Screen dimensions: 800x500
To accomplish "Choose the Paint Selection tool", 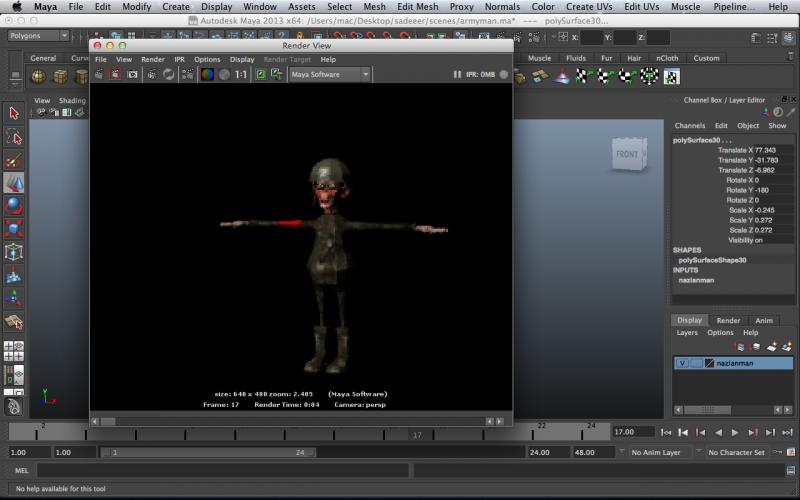I will coord(14,160).
